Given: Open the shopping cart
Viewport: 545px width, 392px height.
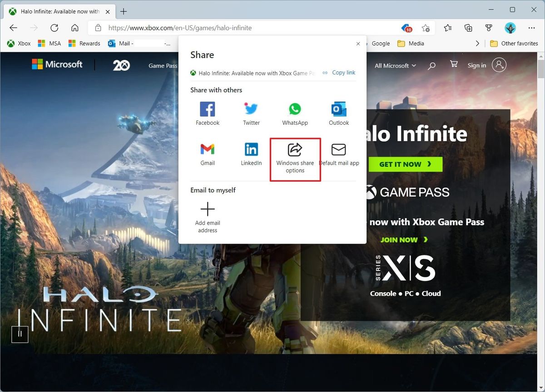Looking at the screenshot, I should [453, 64].
